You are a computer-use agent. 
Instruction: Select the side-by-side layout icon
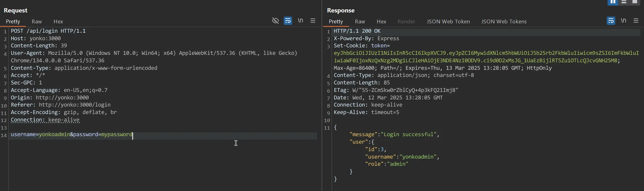click(x=613, y=2)
